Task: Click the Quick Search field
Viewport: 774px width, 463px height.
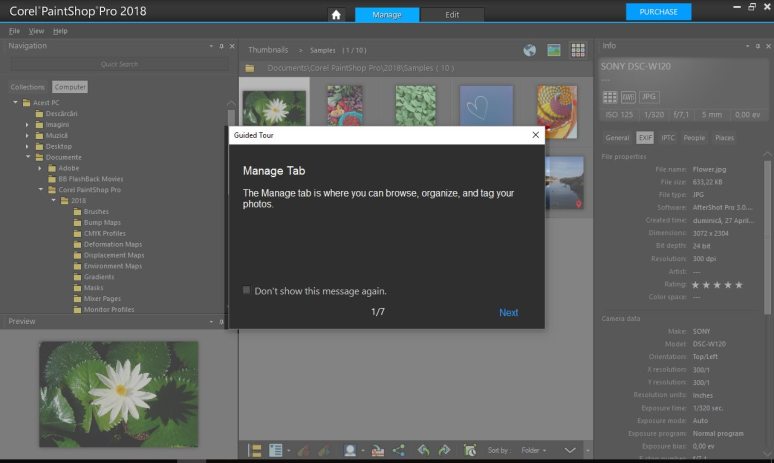Action: [x=119, y=64]
